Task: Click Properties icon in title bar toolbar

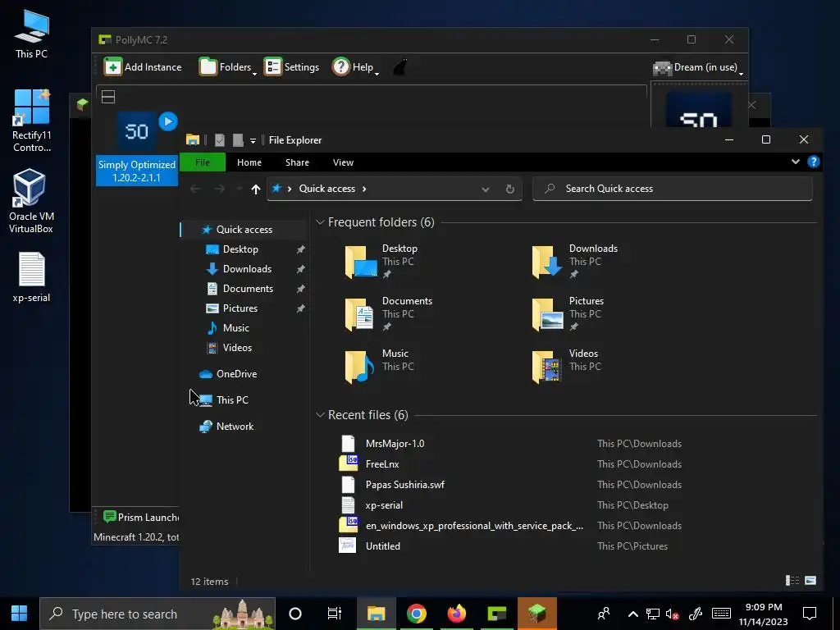Action: pos(220,139)
